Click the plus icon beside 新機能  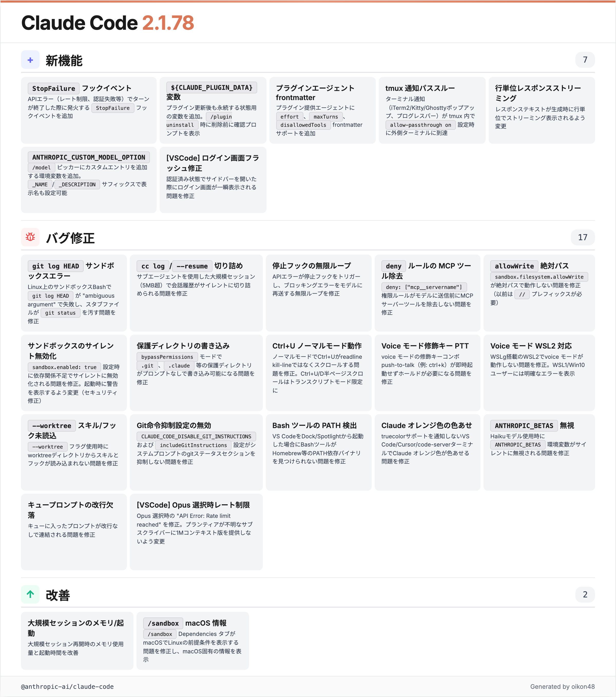30,60
